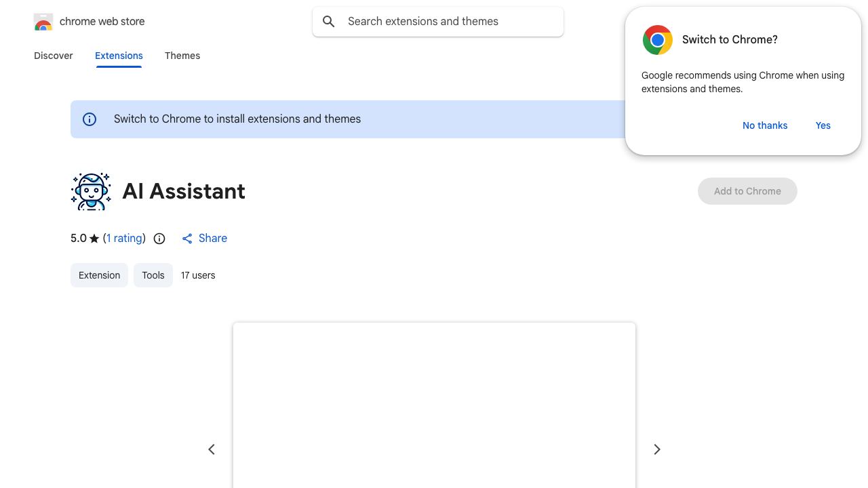Click the Add to Chrome button
Screen dimensions: 868x488
[x=747, y=191]
